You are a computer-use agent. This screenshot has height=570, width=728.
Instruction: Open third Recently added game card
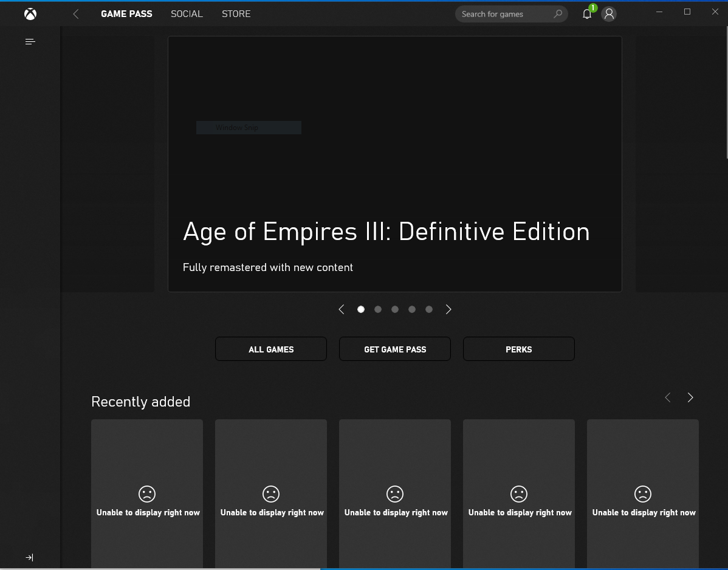click(x=394, y=494)
